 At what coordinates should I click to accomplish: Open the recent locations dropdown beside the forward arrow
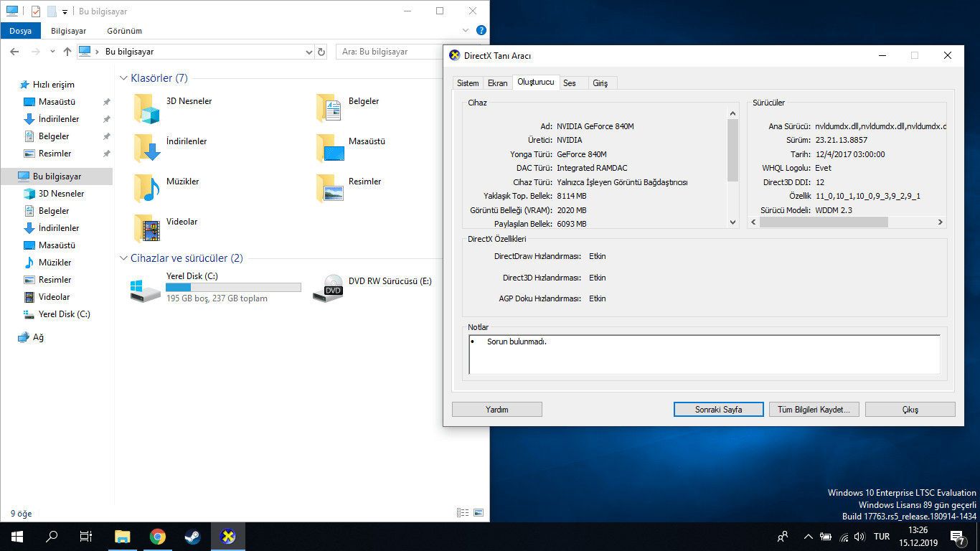point(52,52)
